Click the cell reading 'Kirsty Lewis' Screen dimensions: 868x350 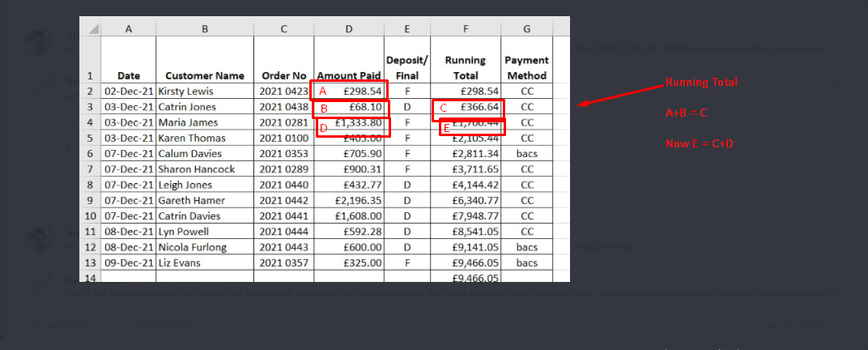[205, 92]
